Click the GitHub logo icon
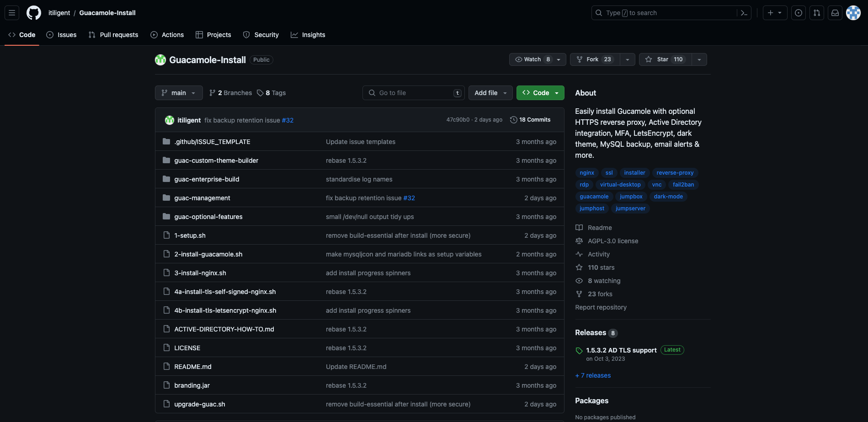 click(34, 13)
